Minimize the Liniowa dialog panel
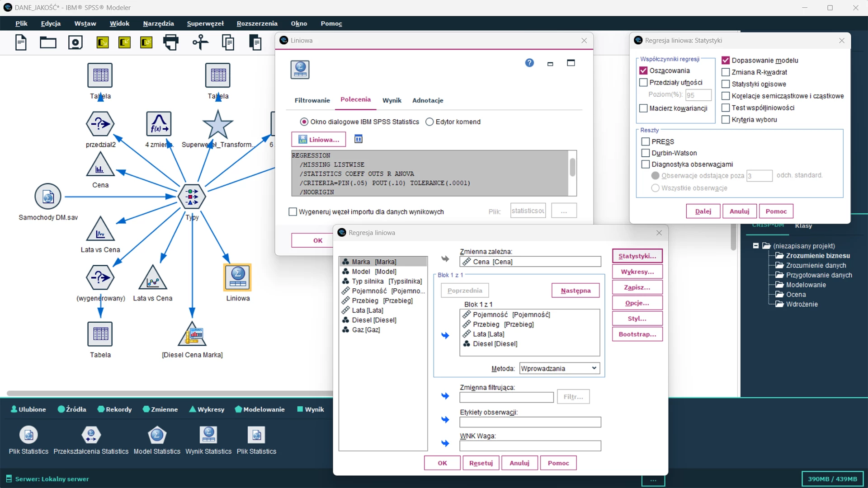This screenshot has height=488, width=868. [x=550, y=64]
